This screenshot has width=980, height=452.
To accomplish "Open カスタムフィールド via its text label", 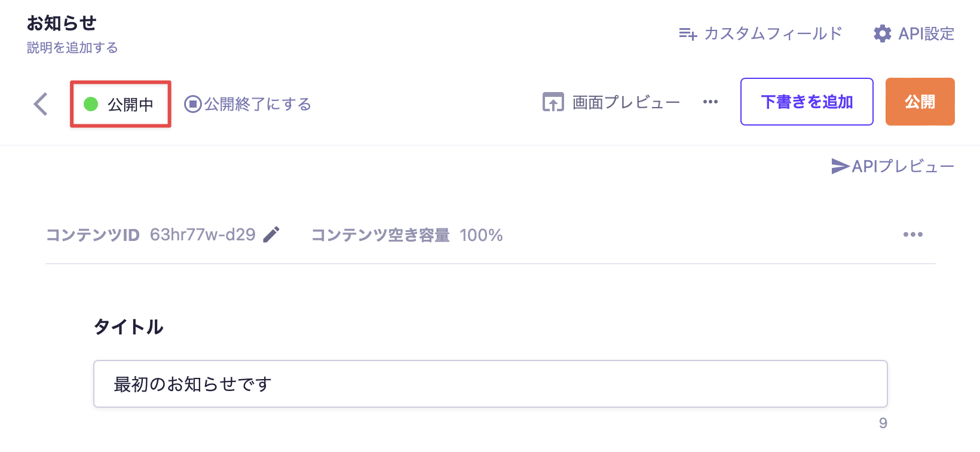I will point(773,33).
